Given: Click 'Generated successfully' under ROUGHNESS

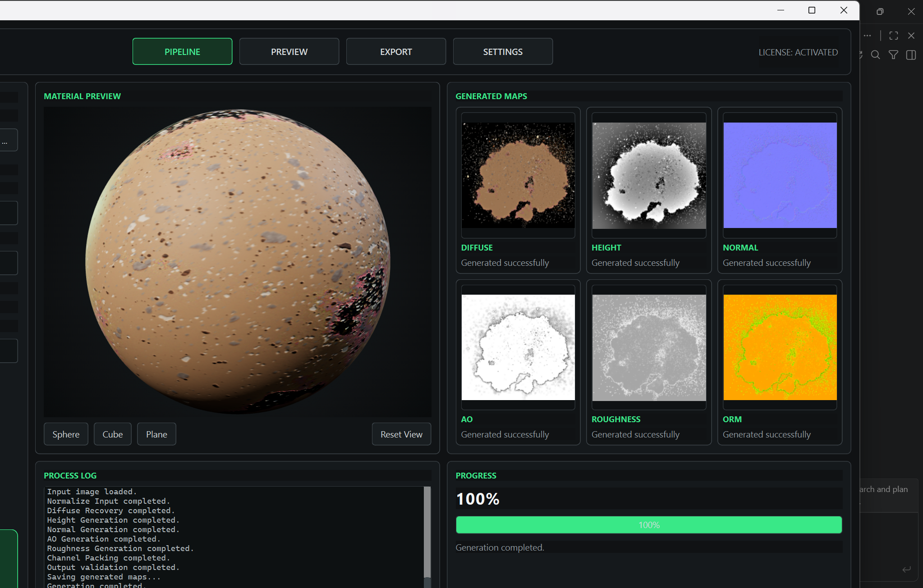Looking at the screenshot, I should click(x=635, y=434).
